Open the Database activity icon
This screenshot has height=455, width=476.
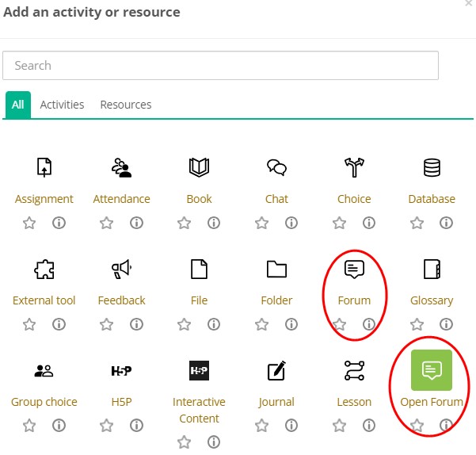pos(432,167)
